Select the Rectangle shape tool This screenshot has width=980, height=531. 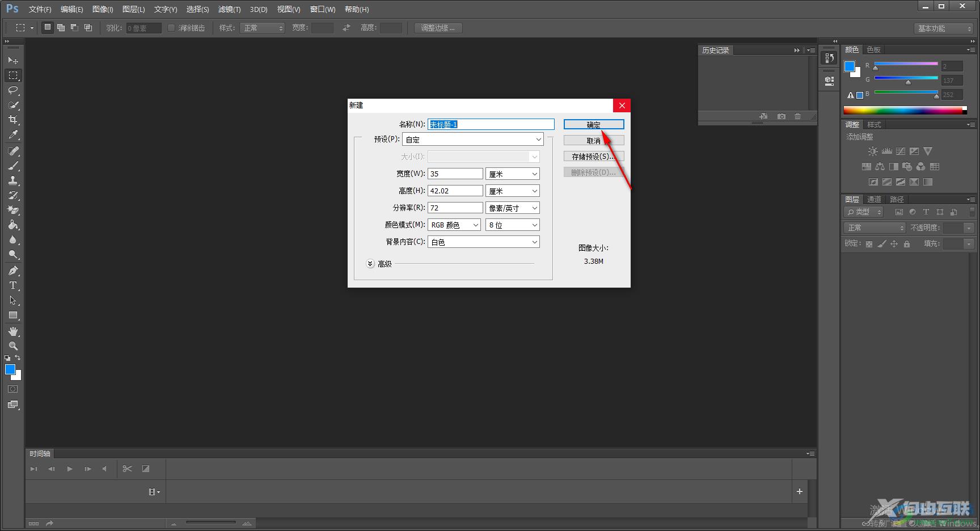click(13, 315)
